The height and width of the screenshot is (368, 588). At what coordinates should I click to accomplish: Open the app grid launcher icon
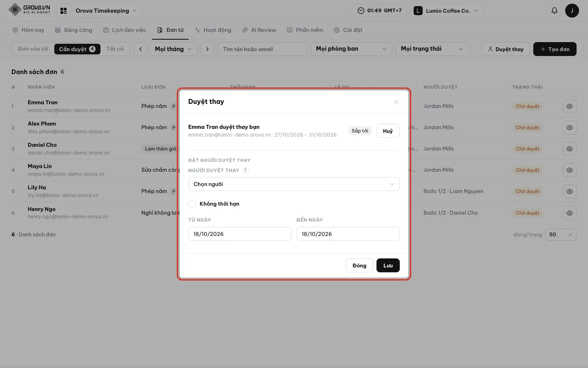(63, 11)
